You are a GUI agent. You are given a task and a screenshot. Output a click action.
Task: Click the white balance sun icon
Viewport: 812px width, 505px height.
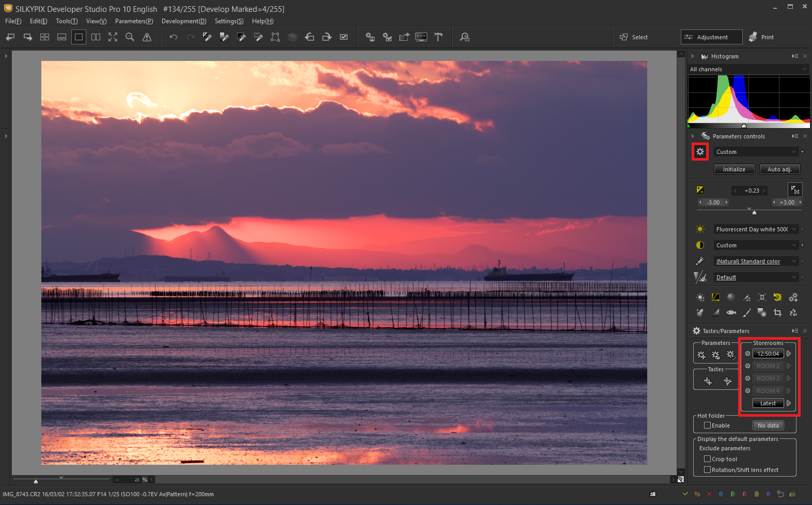pyautogui.click(x=700, y=229)
